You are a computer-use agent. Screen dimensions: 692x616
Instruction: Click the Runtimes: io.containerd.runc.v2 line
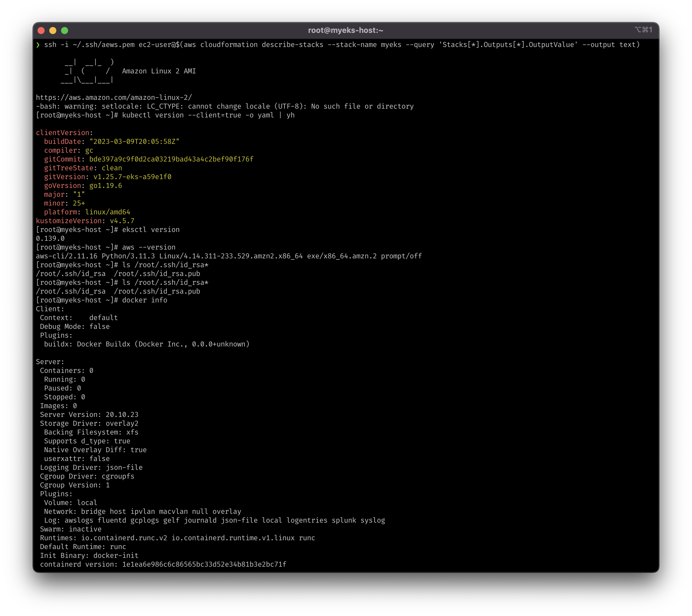point(177,538)
